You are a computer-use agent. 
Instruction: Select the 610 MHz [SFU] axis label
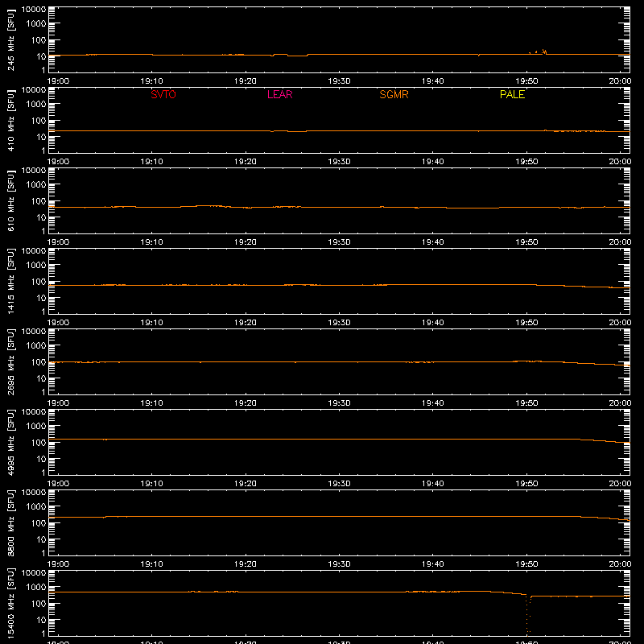[10, 200]
